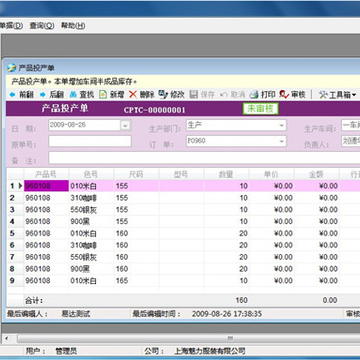Click 550银灰 color cell in row 3

coord(91,210)
